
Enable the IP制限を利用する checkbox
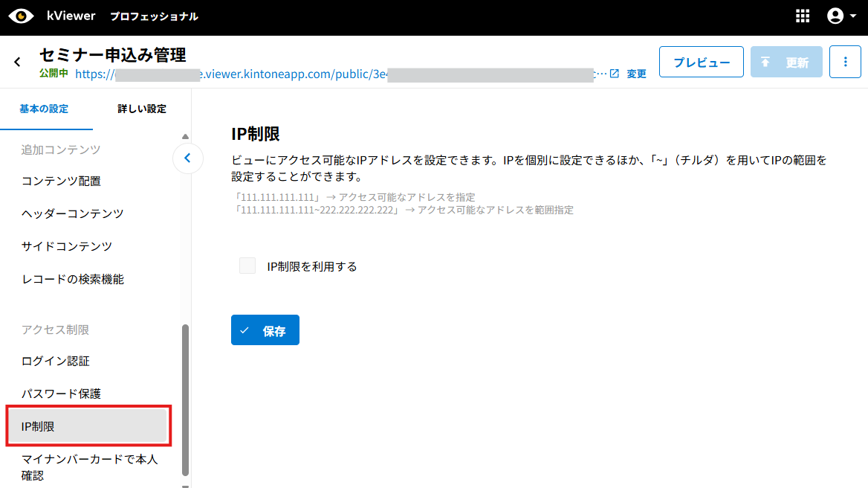(x=247, y=266)
